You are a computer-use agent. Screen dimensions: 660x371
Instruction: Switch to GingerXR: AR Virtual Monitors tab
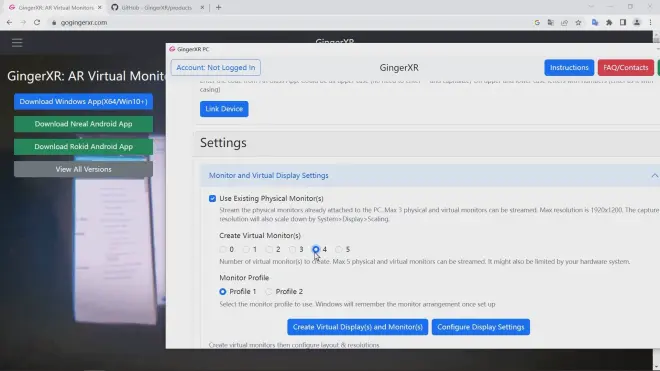click(x=55, y=8)
